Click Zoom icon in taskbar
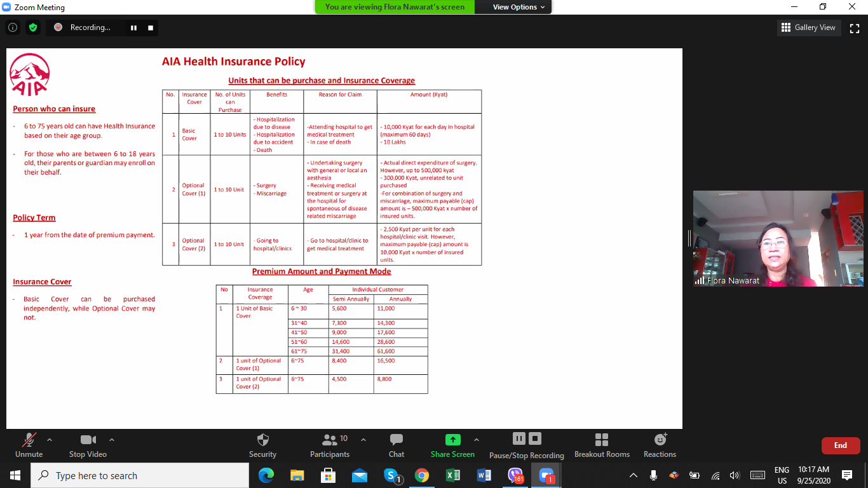868x488 pixels. click(x=546, y=475)
